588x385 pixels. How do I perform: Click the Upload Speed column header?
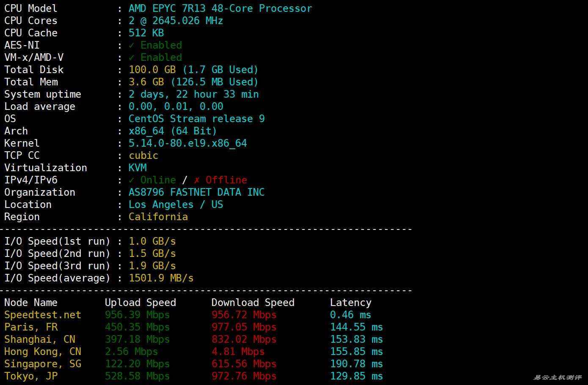tap(140, 303)
